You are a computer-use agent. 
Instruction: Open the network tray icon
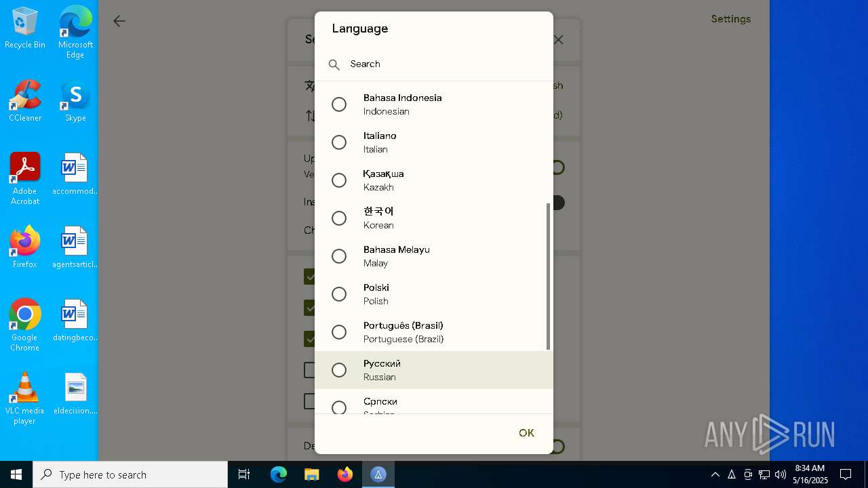click(x=764, y=474)
